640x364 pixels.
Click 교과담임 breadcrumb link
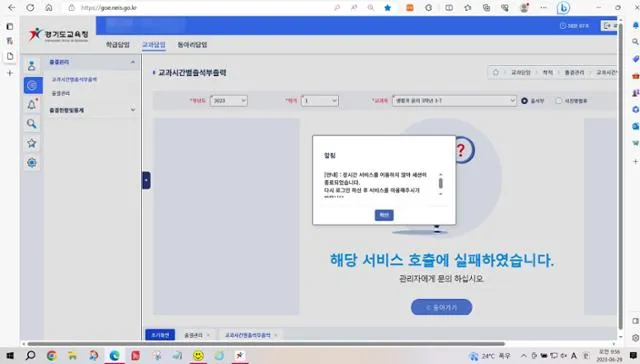point(520,72)
